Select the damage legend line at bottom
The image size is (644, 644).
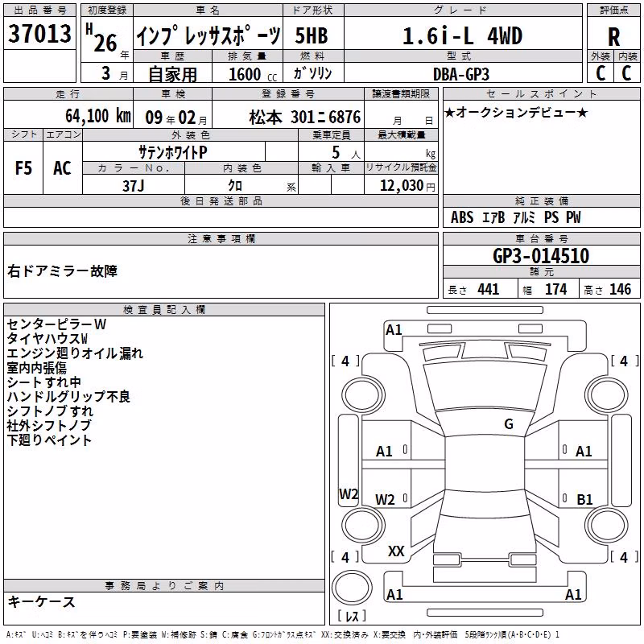pos(283,635)
